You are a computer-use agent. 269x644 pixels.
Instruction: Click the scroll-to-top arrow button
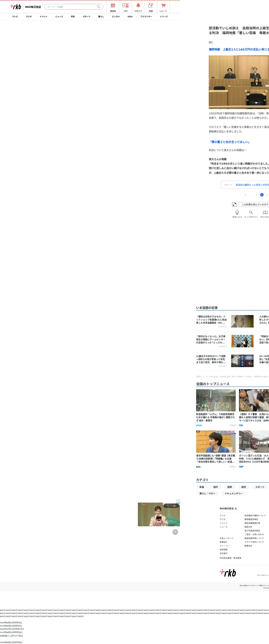click(x=175, y=532)
